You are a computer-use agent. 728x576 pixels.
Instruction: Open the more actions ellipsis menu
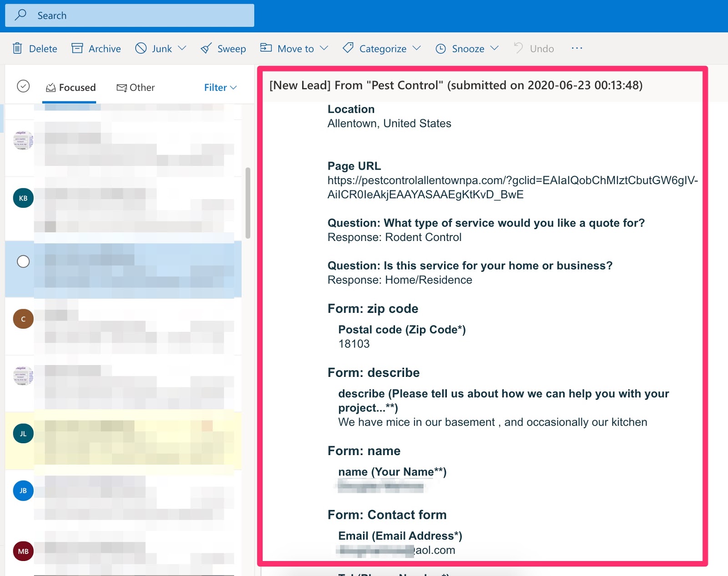point(576,48)
